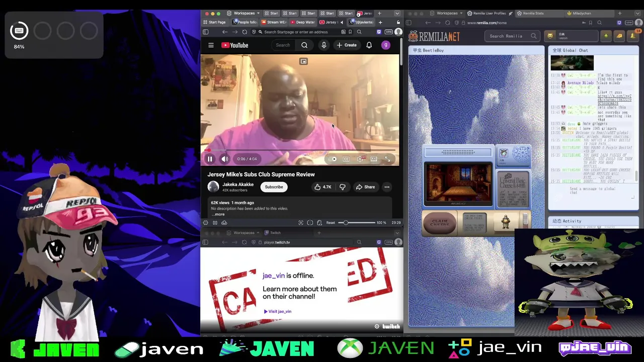The width and height of the screenshot is (644, 362).
Task: Open Twitch player settings gear
Action: coord(377,326)
